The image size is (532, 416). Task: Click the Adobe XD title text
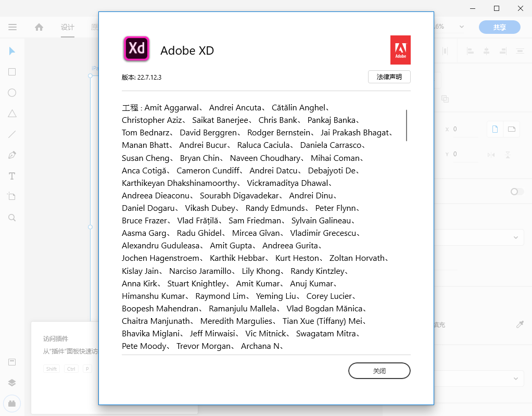[187, 51]
